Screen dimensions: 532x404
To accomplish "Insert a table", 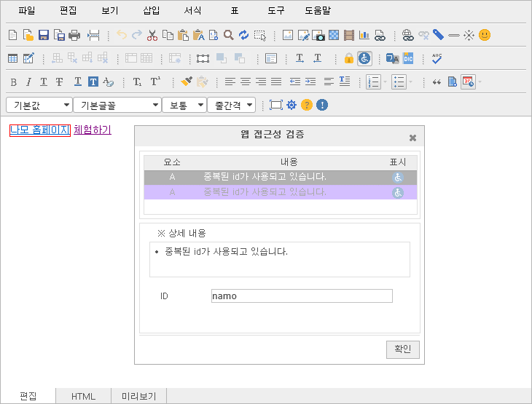I will point(13,59).
